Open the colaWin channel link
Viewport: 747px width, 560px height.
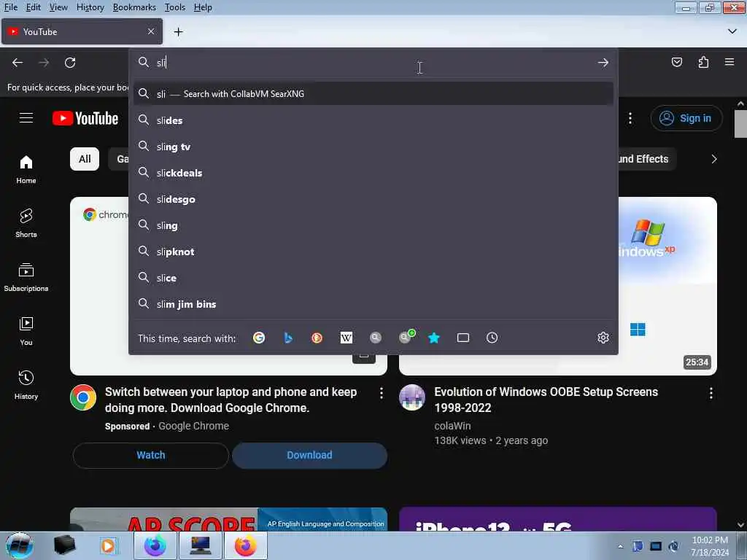452,426
